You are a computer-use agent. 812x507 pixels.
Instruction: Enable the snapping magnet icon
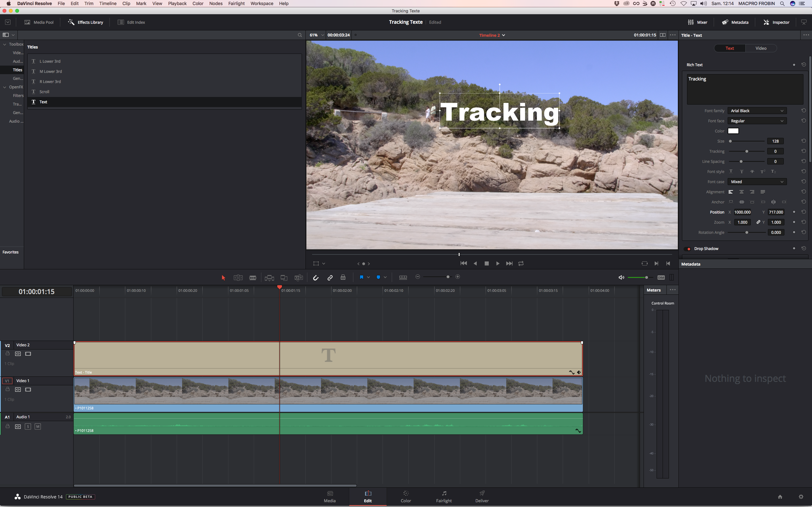coord(315,278)
